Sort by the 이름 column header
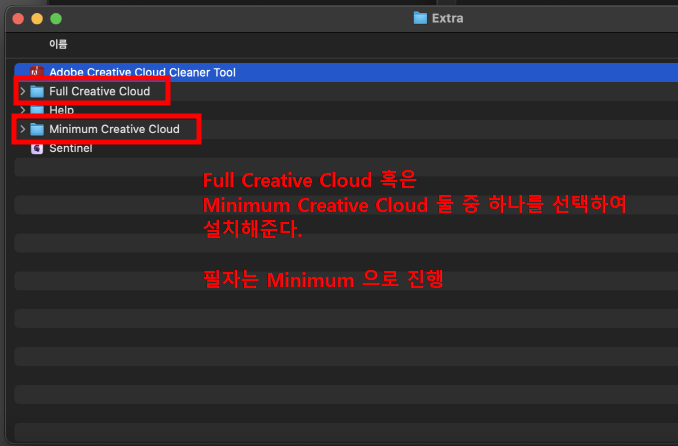Viewport: 678px width, 446px height. 58,44
